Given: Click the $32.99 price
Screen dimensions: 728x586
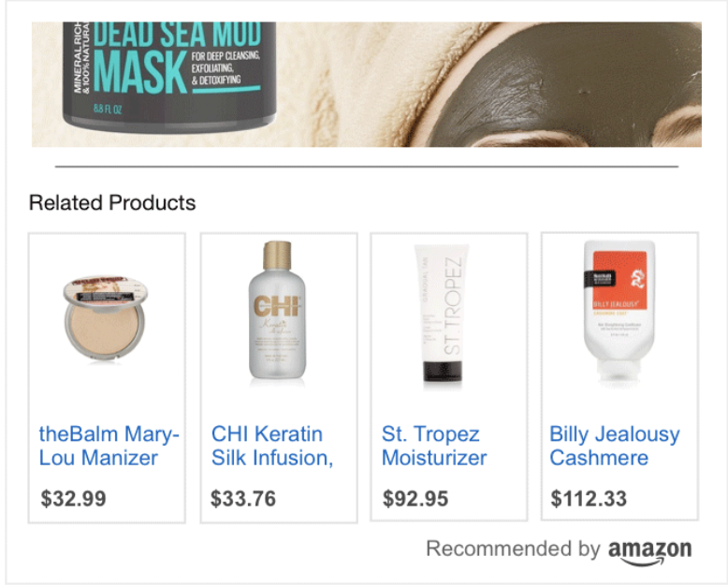Looking at the screenshot, I should pos(73,499).
